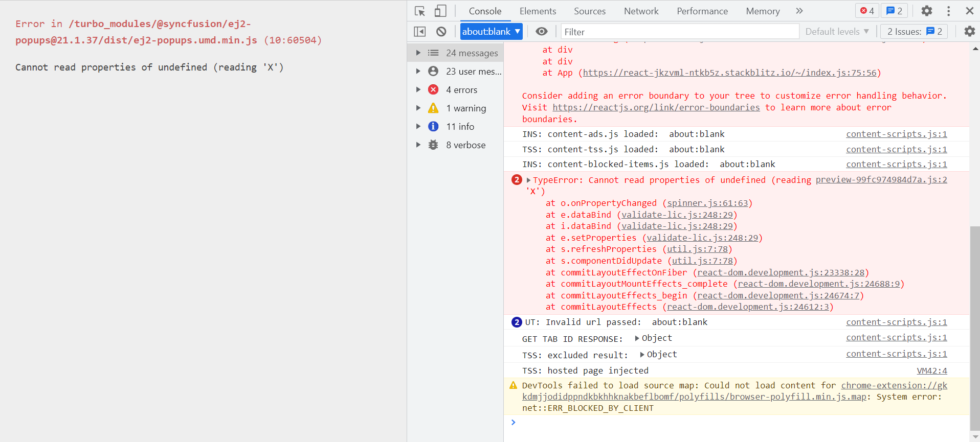Switch to the Elements tab

coord(538,11)
